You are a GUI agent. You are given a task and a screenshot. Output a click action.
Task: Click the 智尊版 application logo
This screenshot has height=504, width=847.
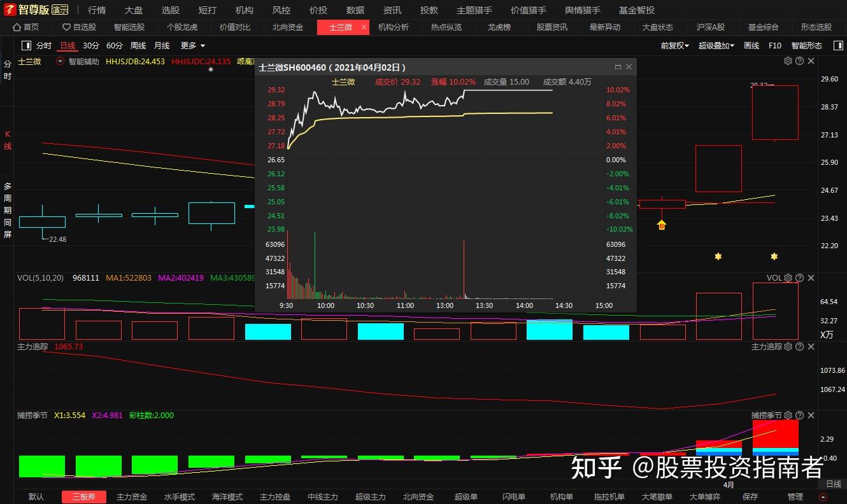click(9, 9)
